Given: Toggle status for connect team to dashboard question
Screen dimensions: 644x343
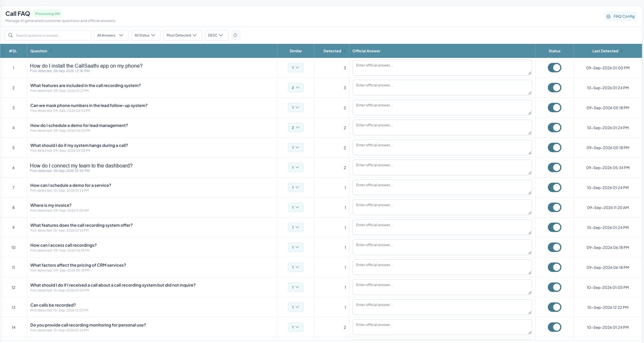Looking at the screenshot, I should pos(554,167).
